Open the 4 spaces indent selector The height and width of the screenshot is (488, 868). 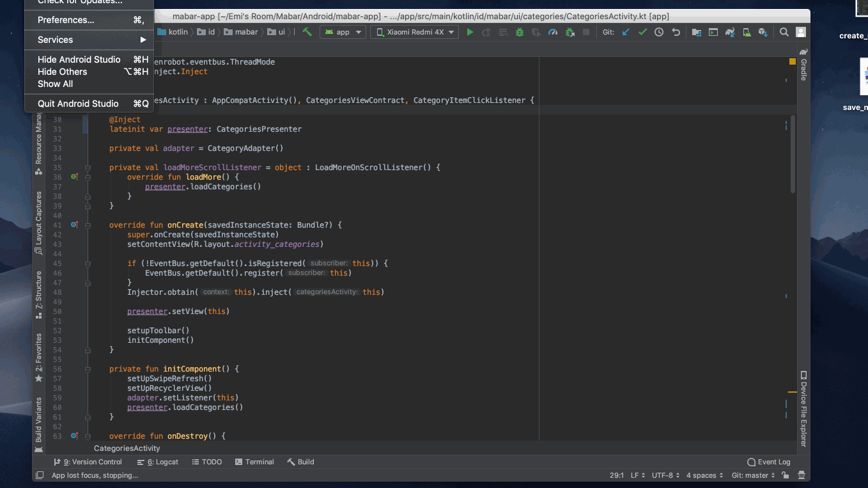tap(704, 475)
